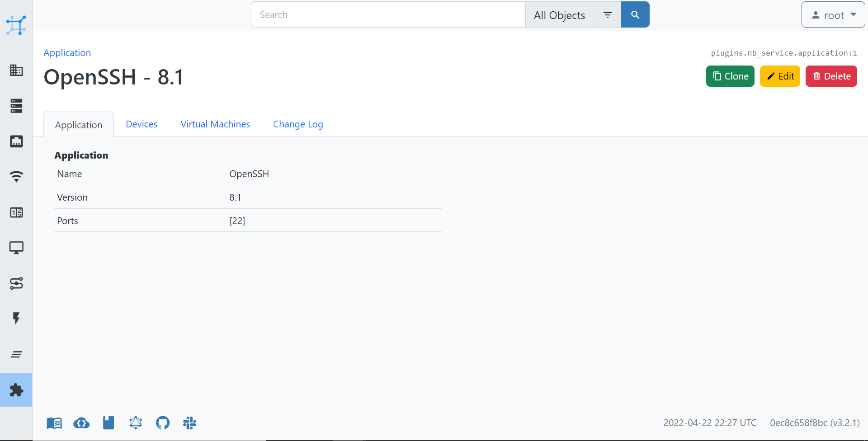Open the NetBox logo home link
The width and height of the screenshot is (868, 441).
16,25
